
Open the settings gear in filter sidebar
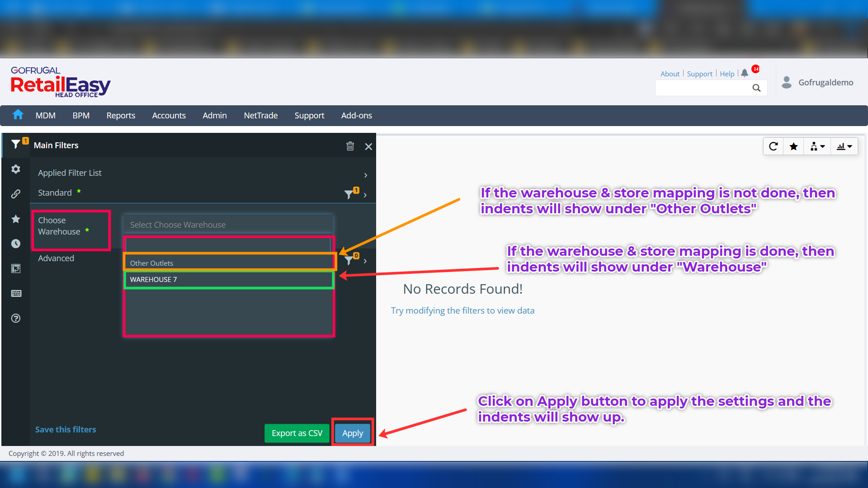pos(16,169)
